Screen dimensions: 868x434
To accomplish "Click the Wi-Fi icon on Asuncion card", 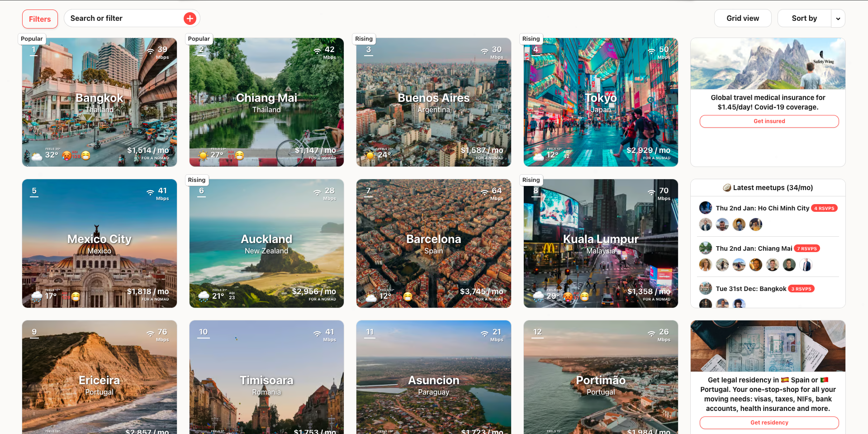I will [484, 334].
